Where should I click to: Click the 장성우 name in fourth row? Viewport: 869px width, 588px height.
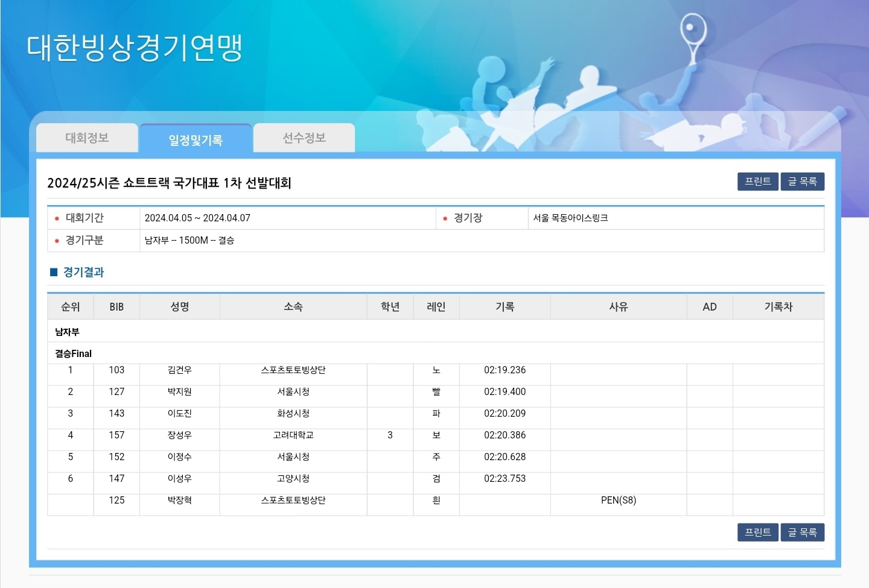tap(179, 435)
